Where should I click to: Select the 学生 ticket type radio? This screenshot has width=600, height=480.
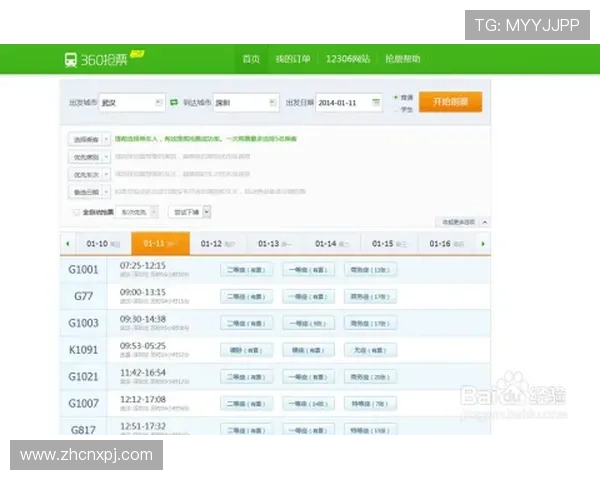(x=396, y=109)
